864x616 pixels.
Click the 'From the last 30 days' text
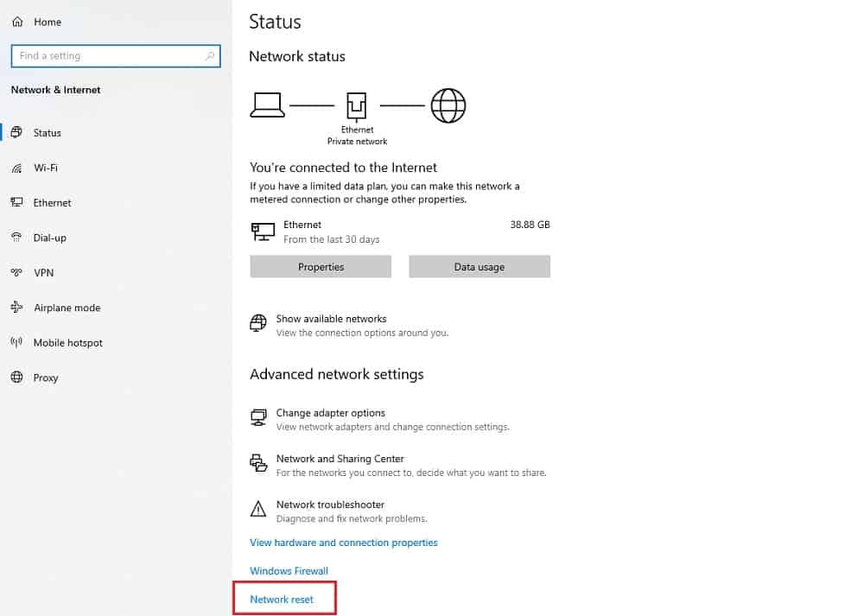point(331,239)
